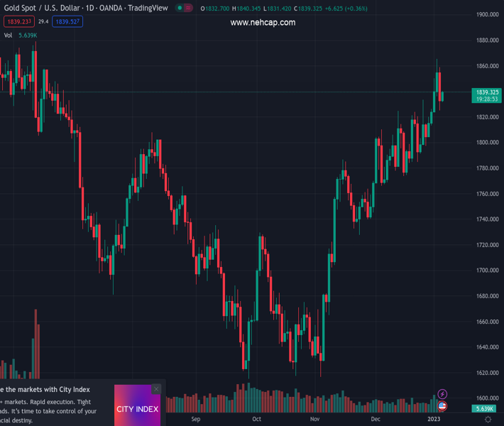Click the current price label 1839.325
This screenshot has height=426, width=504.
coord(487,92)
